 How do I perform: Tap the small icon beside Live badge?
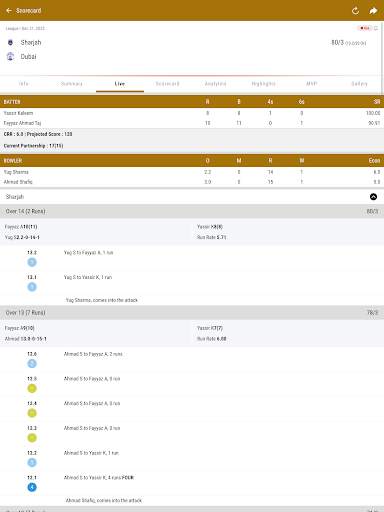coord(376,28)
